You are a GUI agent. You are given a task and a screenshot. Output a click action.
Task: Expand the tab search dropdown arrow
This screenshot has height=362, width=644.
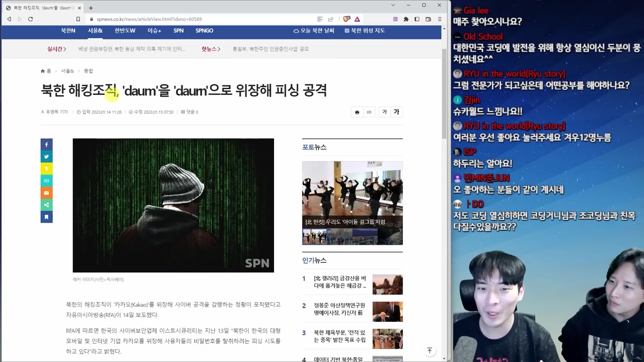pos(393,5)
